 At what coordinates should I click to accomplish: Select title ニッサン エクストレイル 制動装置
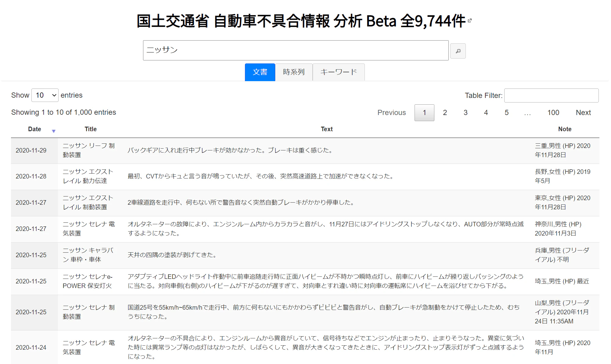click(x=88, y=203)
